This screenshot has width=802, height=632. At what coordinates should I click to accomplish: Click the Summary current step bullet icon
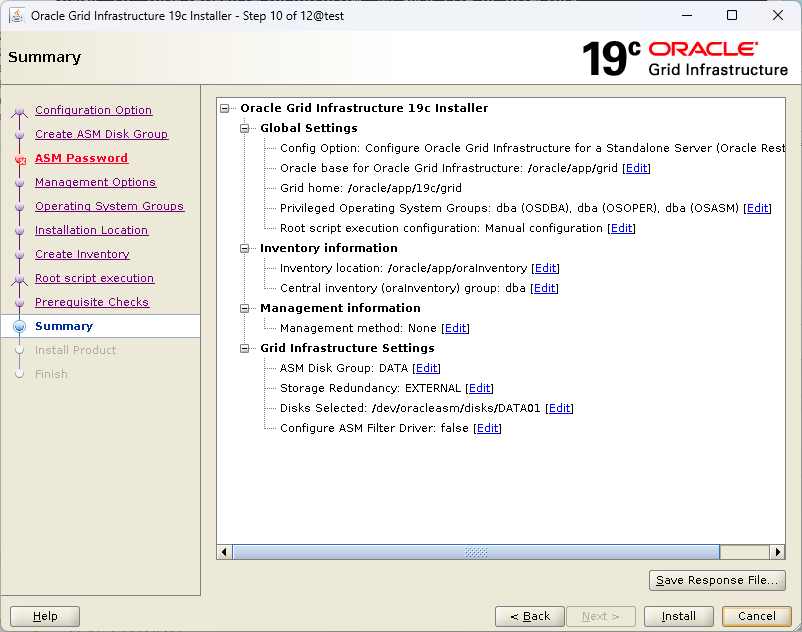click(x=19, y=326)
